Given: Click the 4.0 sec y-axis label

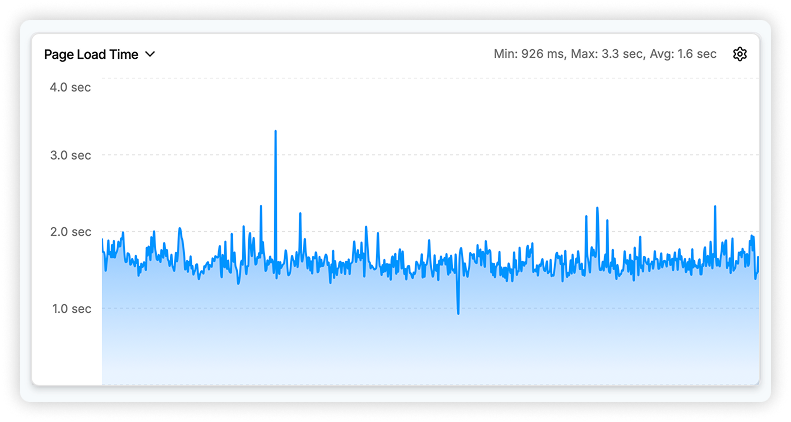Looking at the screenshot, I should (x=70, y=87).
